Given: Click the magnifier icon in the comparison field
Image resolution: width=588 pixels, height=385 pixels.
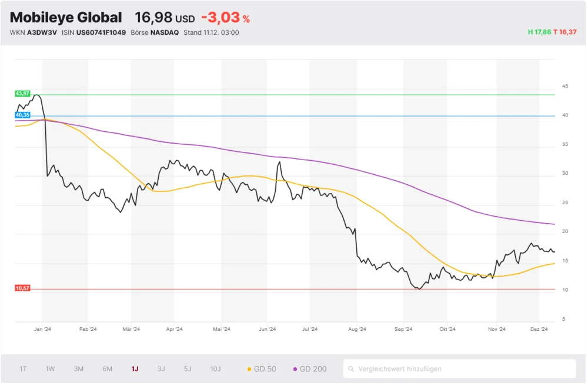Looking at the screenshot, I should tap(351, 369).
